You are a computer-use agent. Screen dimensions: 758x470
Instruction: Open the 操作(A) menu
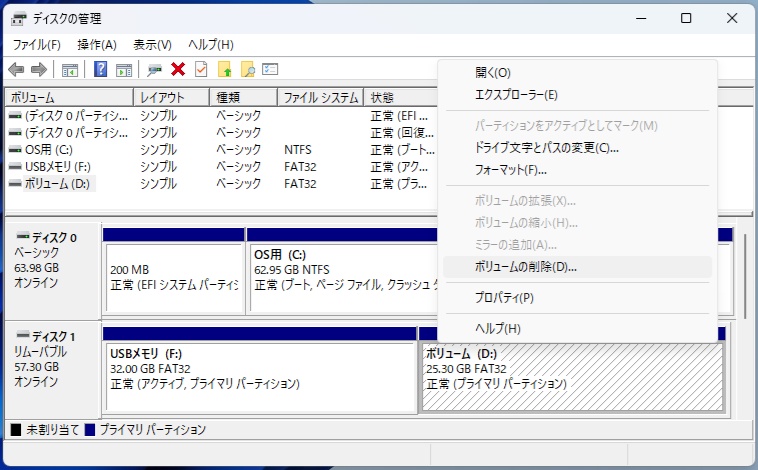coord(97,45)
